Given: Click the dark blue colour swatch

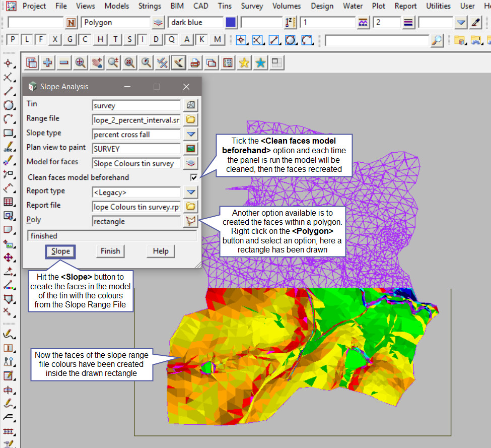Looking at the screenshot, I should 231,23.
